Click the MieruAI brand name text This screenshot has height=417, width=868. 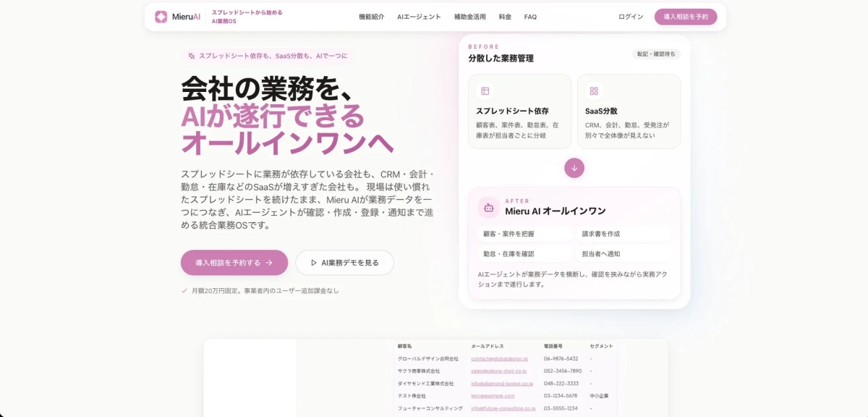186,17
